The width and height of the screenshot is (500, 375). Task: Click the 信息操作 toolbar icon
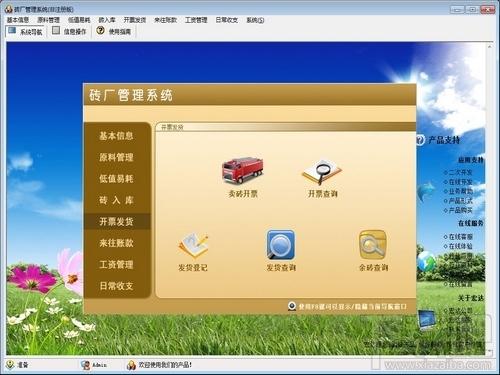pyautogui.click(x=56, y=31)
